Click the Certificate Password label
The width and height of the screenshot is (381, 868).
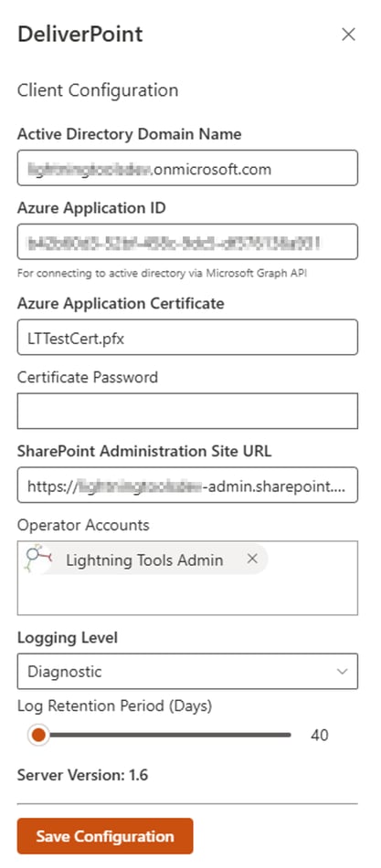point(88,378)
